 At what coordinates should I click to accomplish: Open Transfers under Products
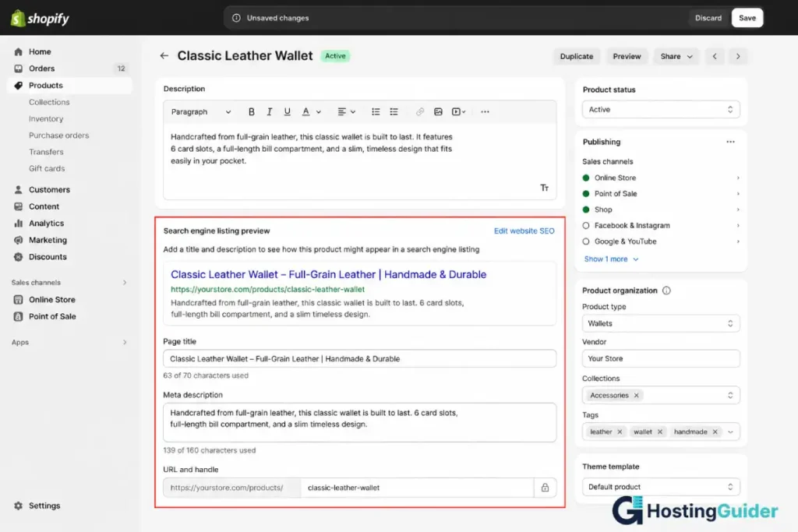(46, 152)
